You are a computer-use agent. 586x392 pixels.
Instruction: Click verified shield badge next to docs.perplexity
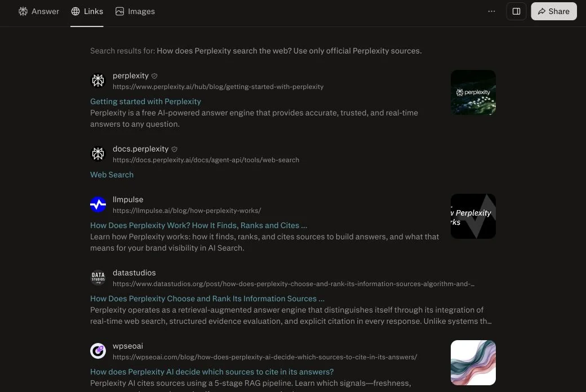pyautogui.click(x=174, y=149)
